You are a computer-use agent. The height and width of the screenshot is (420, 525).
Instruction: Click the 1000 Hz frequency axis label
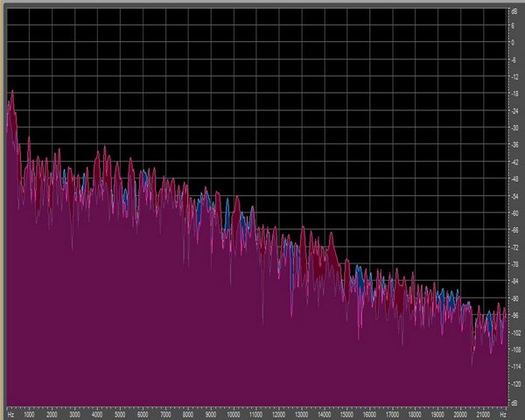(29, 415)
